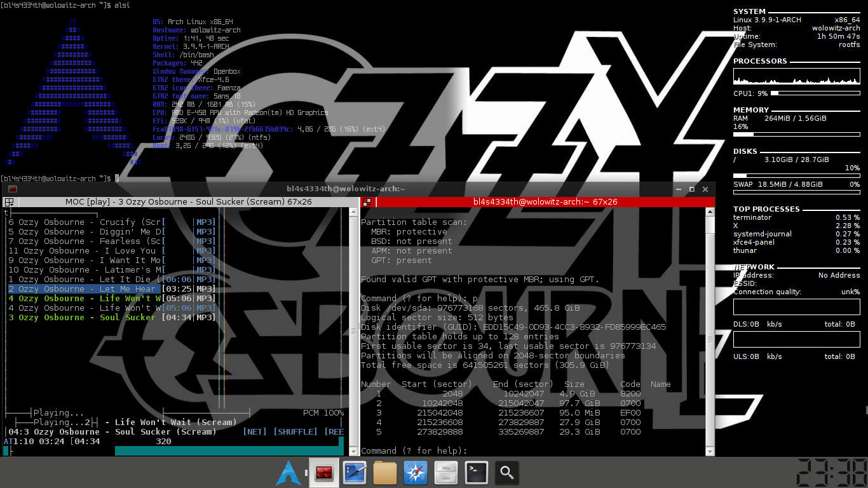Launch the desktop settings pen icon

point(355,473)
